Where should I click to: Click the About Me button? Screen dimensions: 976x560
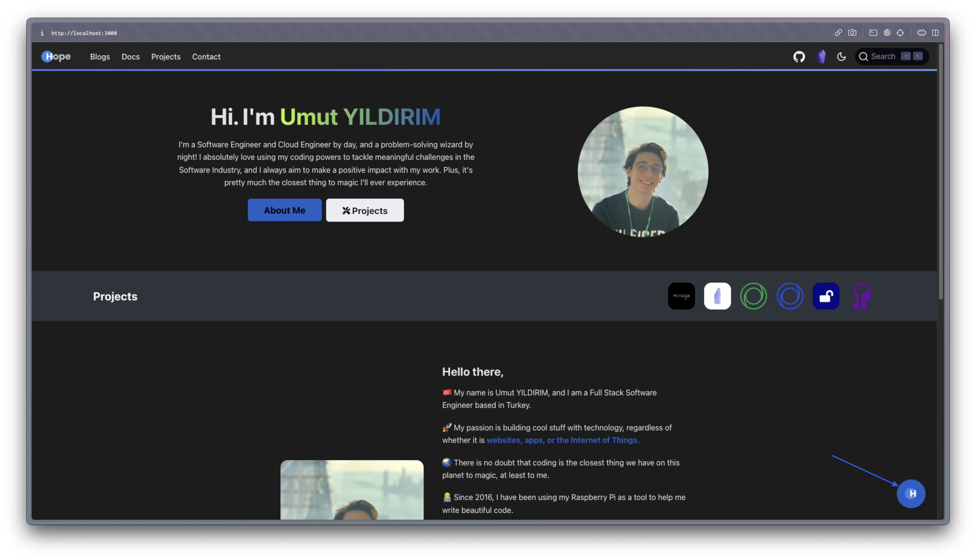coord(284,210)
